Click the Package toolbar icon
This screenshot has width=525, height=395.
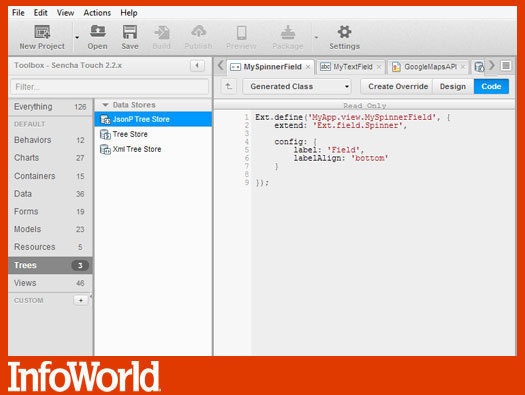[x=288, y=32]
